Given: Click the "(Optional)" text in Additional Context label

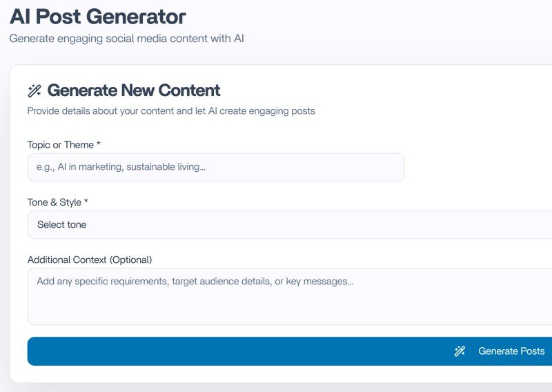Looking at the screenshot, I should [x=130, y=259].
